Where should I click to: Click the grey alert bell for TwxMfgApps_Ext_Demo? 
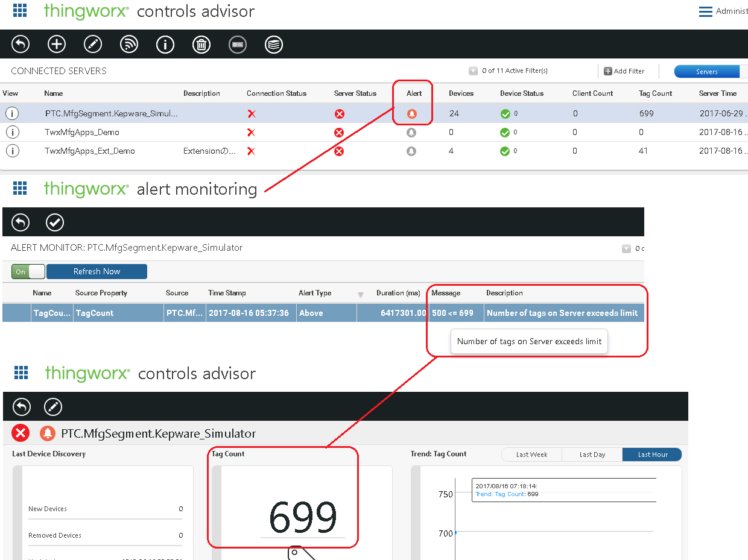pos(411,151)
